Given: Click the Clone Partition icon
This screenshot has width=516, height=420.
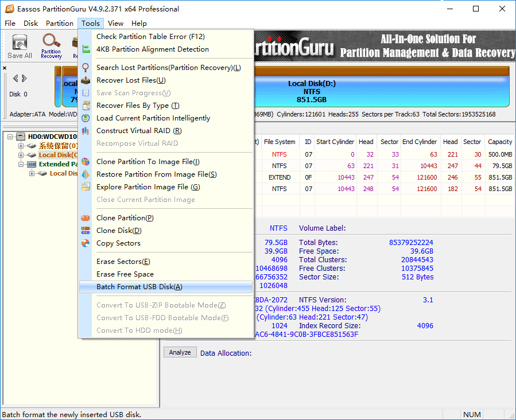Looking at the screenshot, I should [86, 218].
